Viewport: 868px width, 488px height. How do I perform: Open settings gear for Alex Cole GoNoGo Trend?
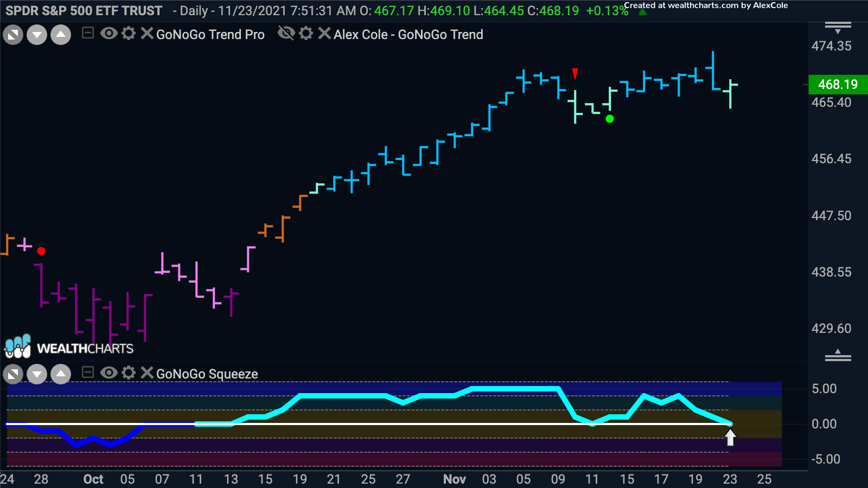306,34
